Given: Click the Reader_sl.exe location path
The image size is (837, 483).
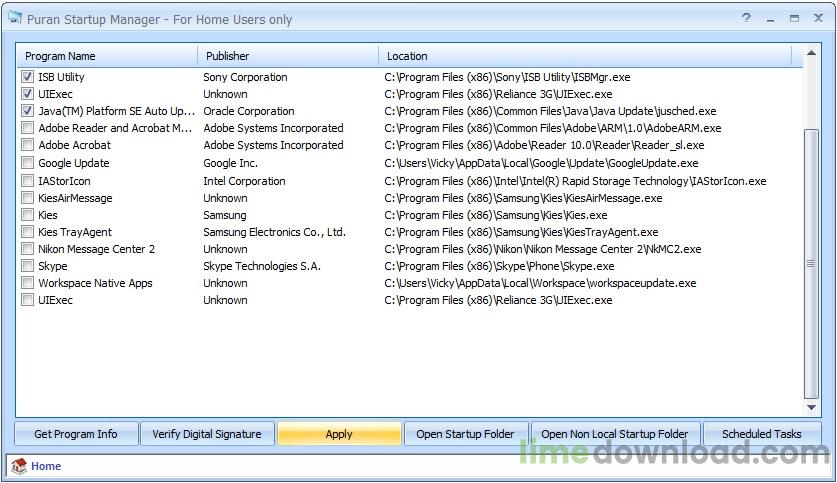Looking at the screenshot, I should tap(544, 145).
